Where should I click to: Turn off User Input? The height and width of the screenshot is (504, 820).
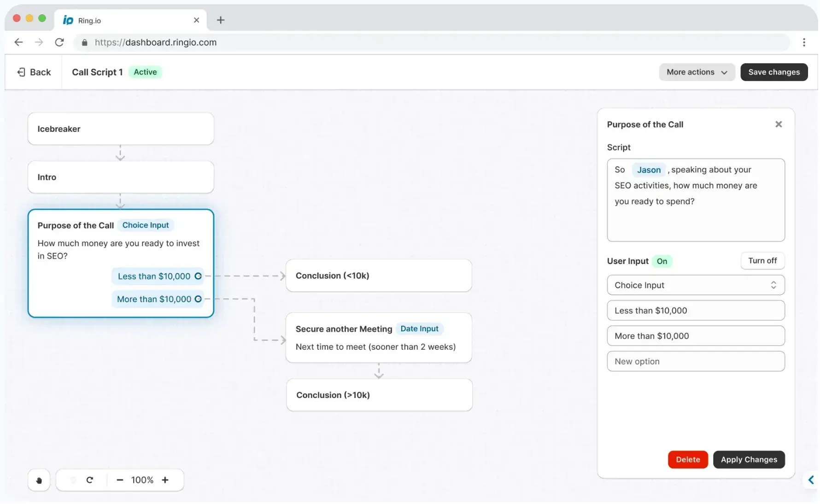pos(762,261)
